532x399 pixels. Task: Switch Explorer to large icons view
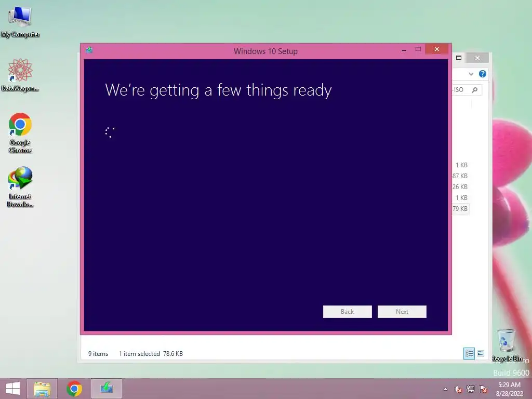[x=481, y=353]
